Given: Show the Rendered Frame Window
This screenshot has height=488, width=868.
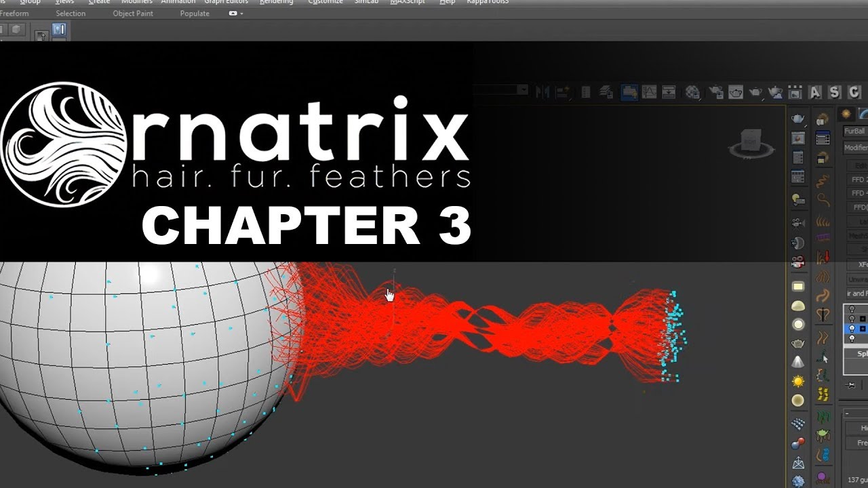Looking at the screenshot, I should point(736,91).
